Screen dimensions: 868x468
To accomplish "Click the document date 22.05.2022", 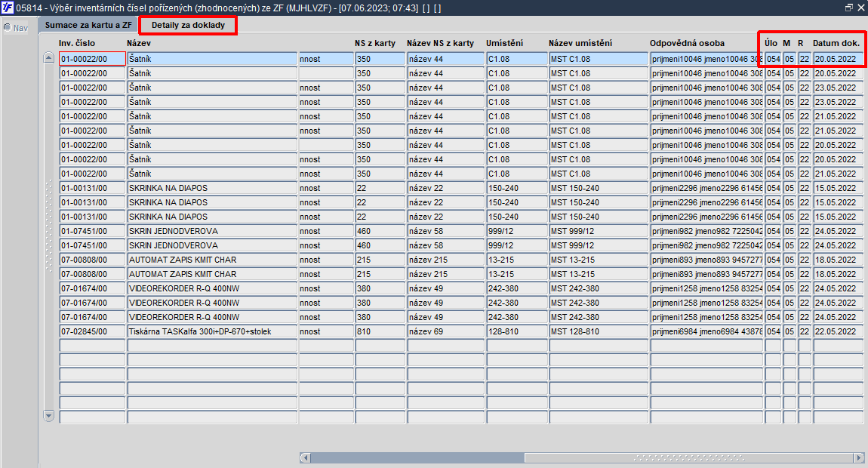I will 838,331.
